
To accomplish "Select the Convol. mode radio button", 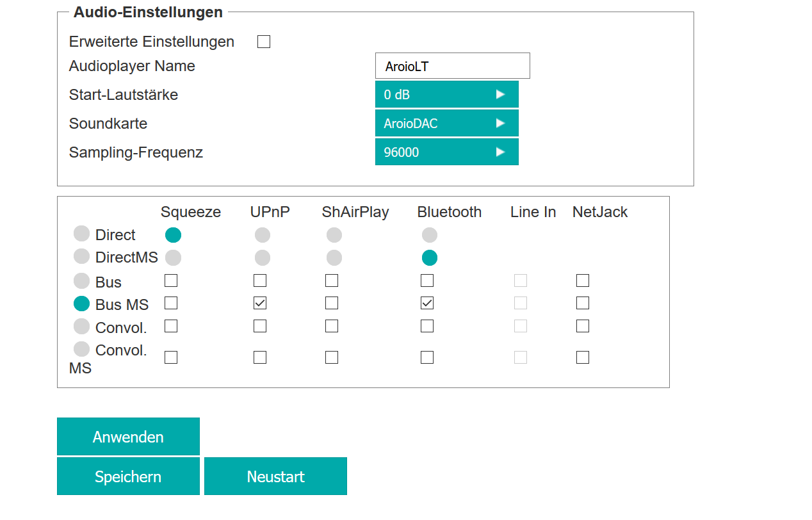I will pyautogui.click(x=81, y=327).
